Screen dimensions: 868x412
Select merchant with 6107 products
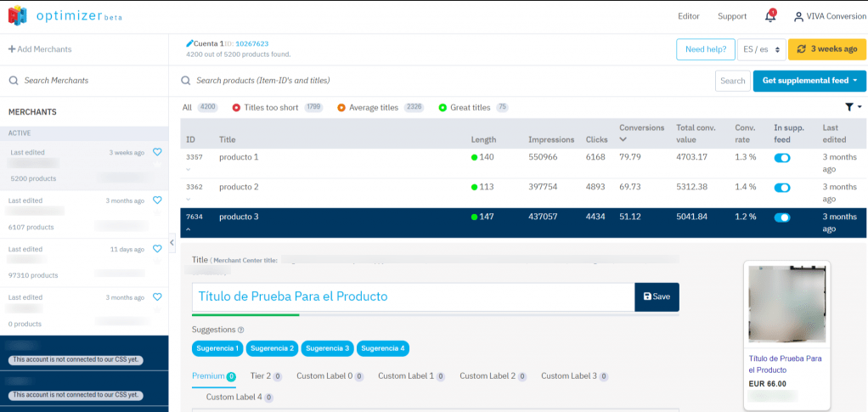pyautogui.click(x=84, y=214)
